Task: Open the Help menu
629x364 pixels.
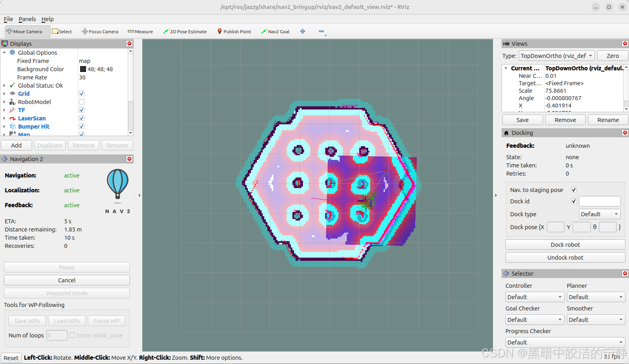Action: pyautogui.click(x=47, y=19)
